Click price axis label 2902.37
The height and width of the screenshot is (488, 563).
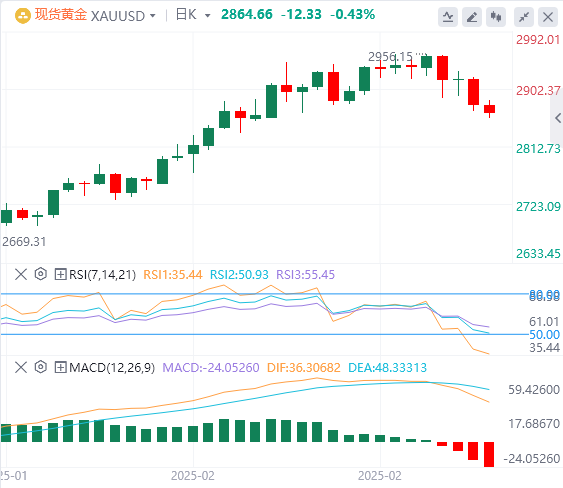click(x=538, y=91)
